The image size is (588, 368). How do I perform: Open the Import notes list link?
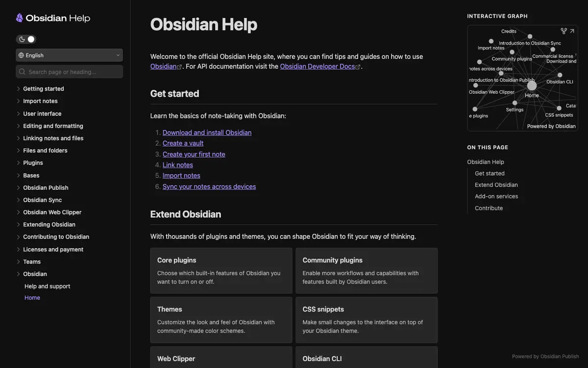pos(181,176)
